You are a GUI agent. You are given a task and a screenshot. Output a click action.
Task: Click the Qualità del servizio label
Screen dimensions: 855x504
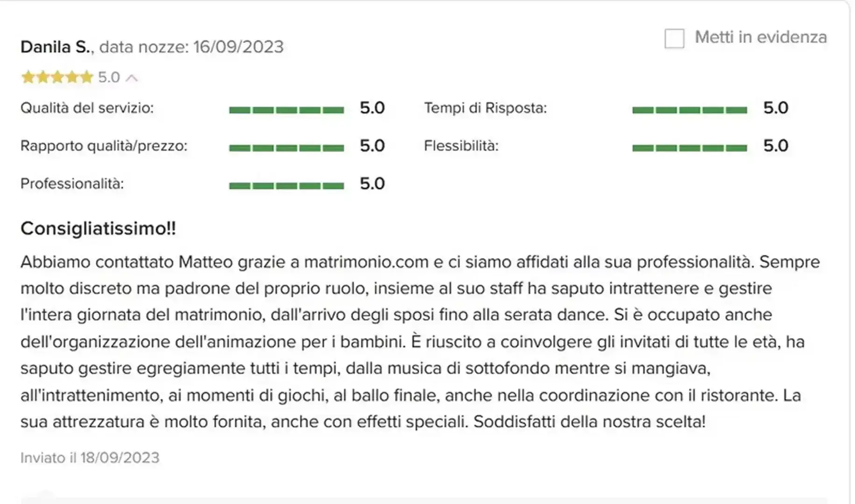(x=87, y=108)
